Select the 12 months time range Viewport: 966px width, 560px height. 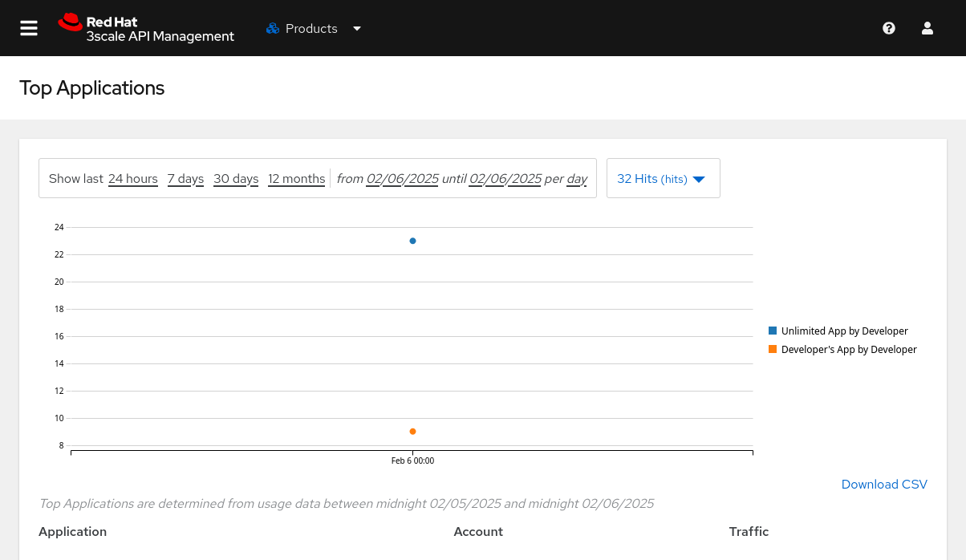pyautogui.click(x=296, y=179)
